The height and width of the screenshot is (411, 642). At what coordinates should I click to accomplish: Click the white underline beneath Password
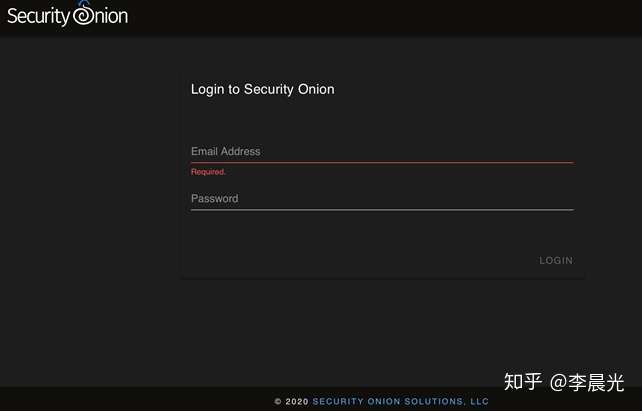click(x=381, y=209)
